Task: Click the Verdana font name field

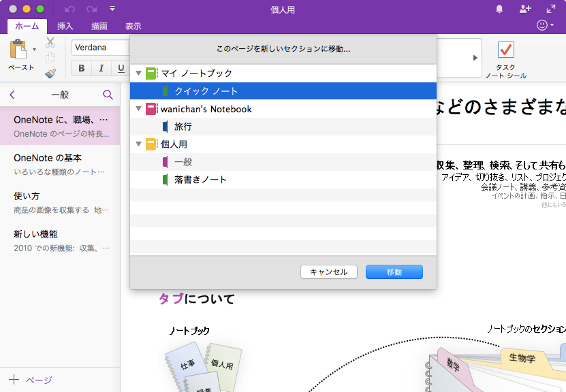Action: pos(100,48)
